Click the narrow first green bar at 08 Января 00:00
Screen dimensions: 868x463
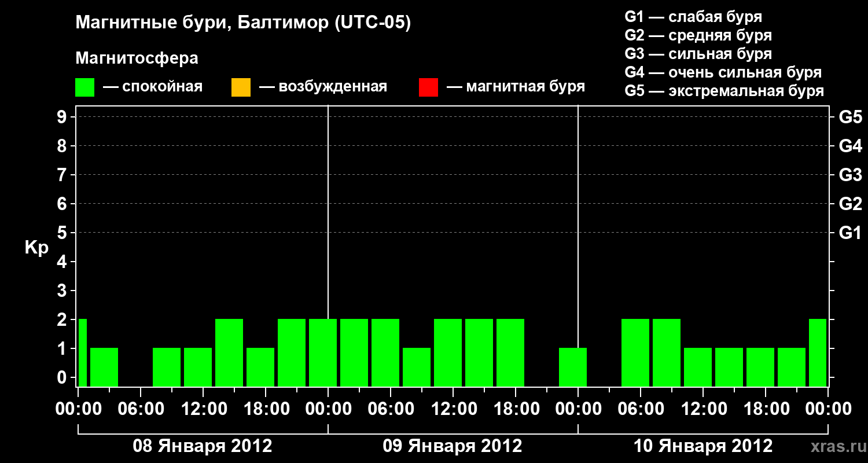coord(83,352)
